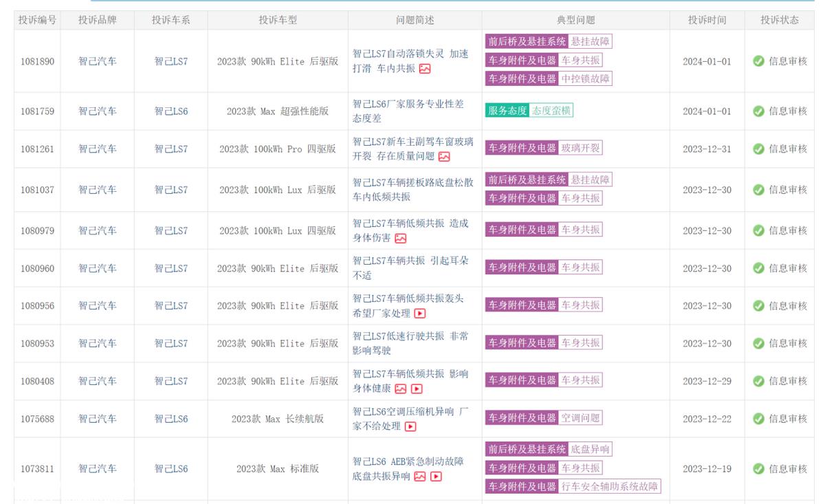Click 行车安全辅助系统故障 tag
The width and height of the screenshot is (825, 504).
coord(609,486)
